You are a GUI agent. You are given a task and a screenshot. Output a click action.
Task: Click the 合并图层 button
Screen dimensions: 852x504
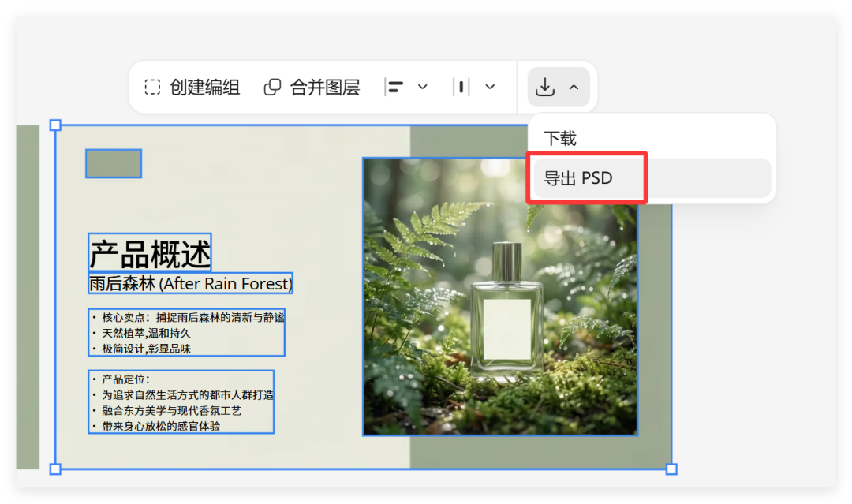tap(316, 88)
